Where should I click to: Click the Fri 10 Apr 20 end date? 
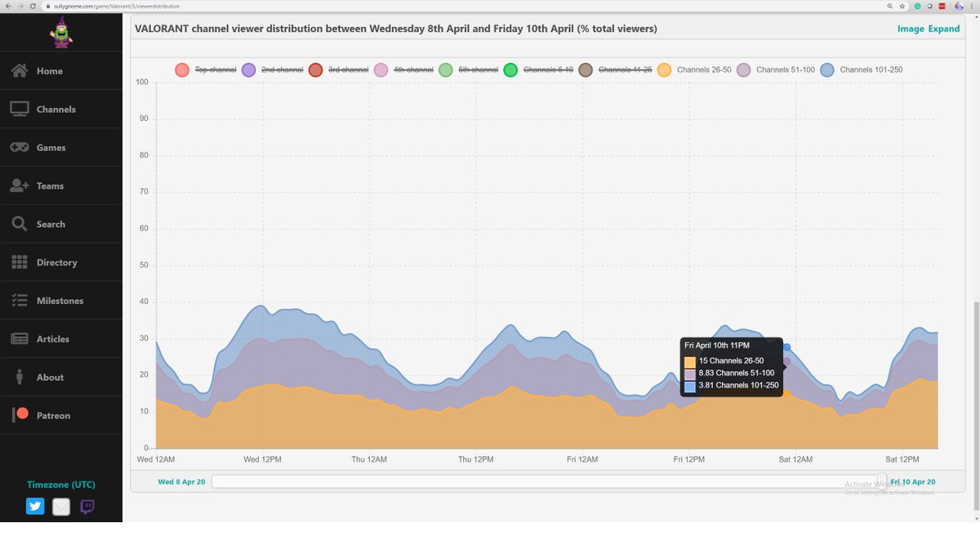[913, 482]
